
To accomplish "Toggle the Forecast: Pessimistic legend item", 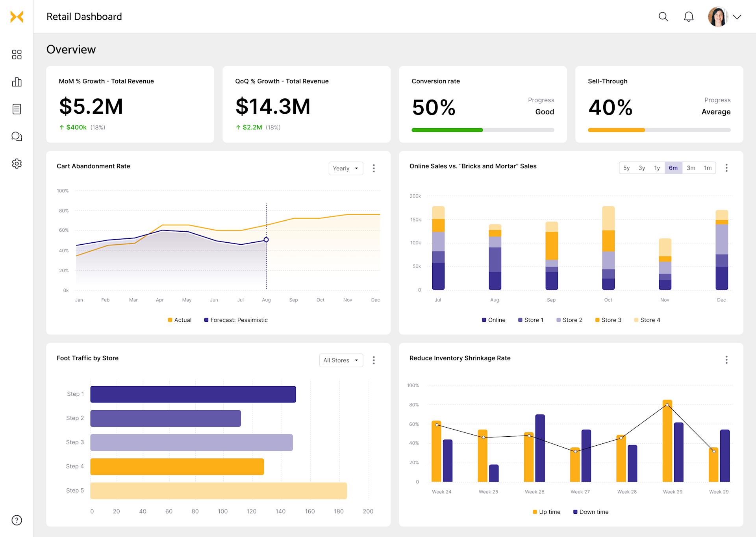I will [235, 320].
